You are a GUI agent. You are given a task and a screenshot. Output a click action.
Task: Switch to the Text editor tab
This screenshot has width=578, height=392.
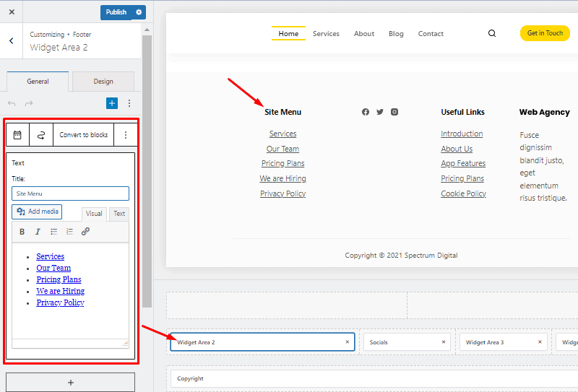[119, 214]
